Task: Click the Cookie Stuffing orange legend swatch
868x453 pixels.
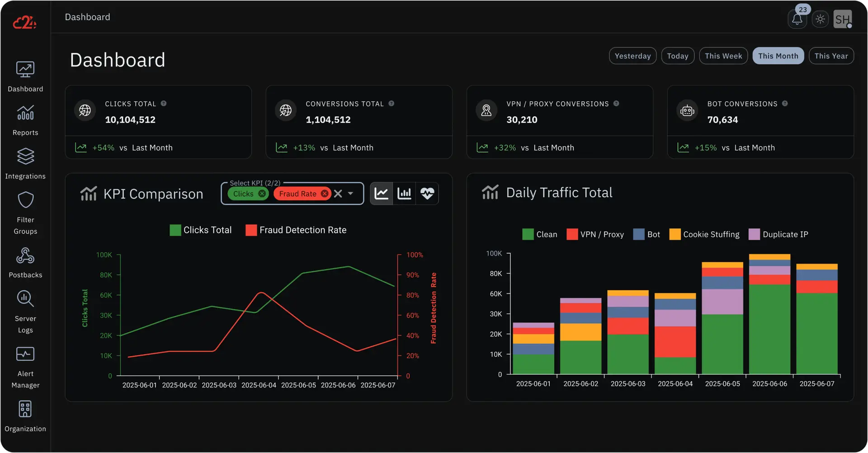Action: click(x=675, y=234)
